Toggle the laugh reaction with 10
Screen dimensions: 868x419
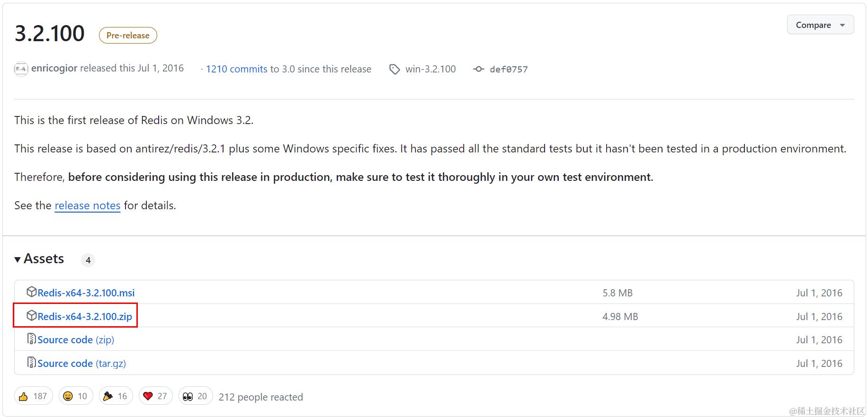tap(76, 396)
